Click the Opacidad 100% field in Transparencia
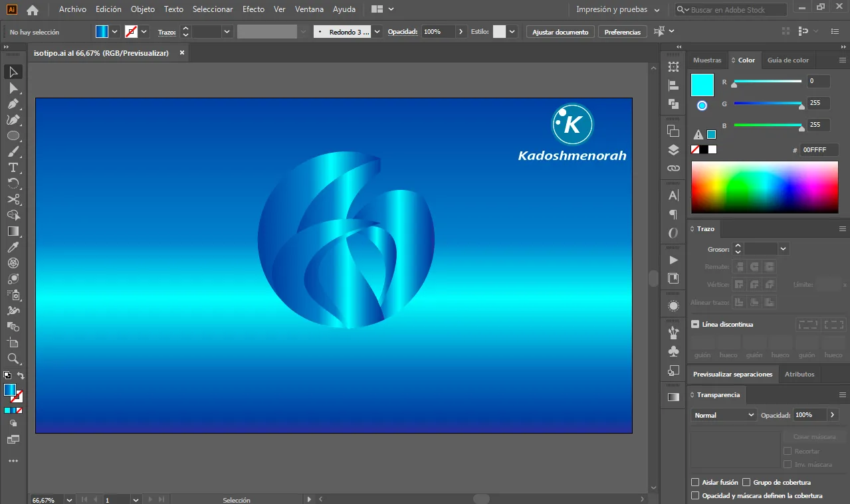 (x=809, y=415)
